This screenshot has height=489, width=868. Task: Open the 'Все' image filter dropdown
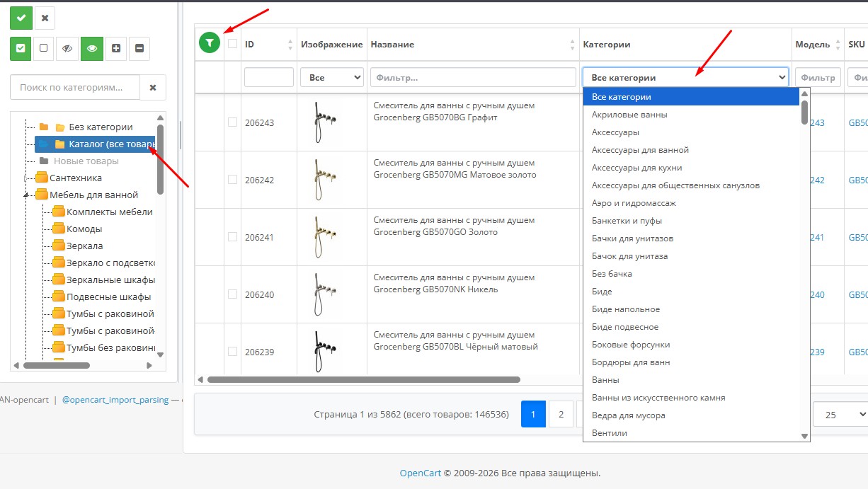click(331, 77)
